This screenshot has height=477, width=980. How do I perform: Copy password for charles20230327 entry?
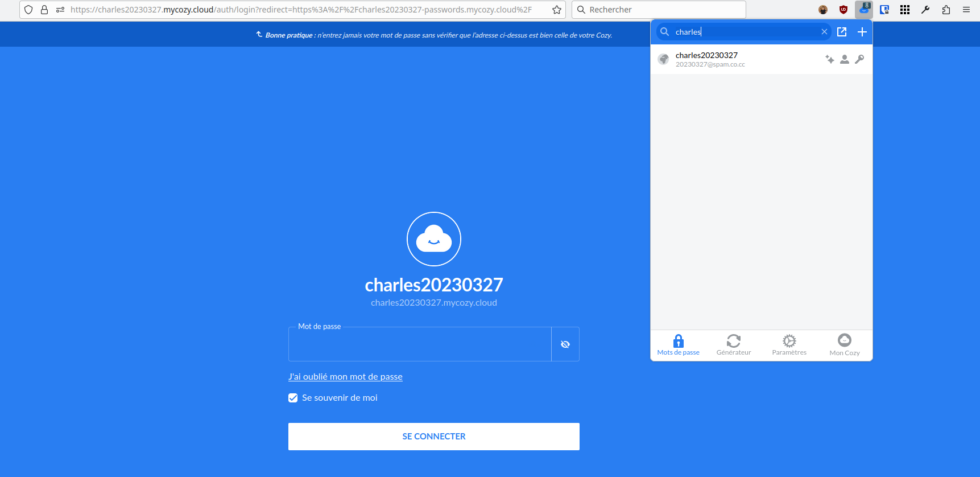[859, 59]
